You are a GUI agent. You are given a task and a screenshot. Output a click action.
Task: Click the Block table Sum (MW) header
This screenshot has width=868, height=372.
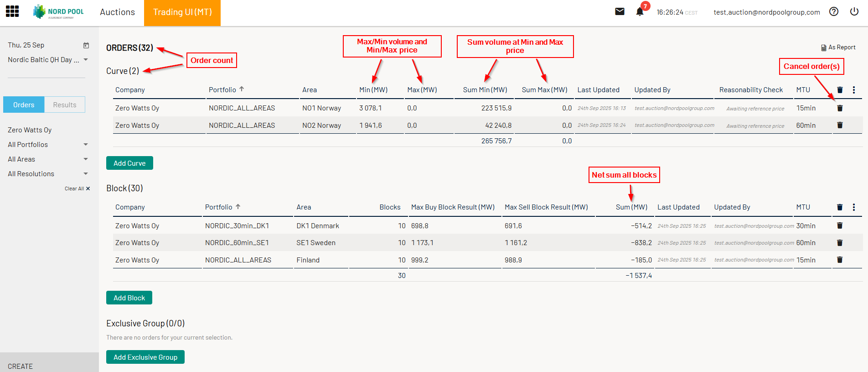pos(631,207)
